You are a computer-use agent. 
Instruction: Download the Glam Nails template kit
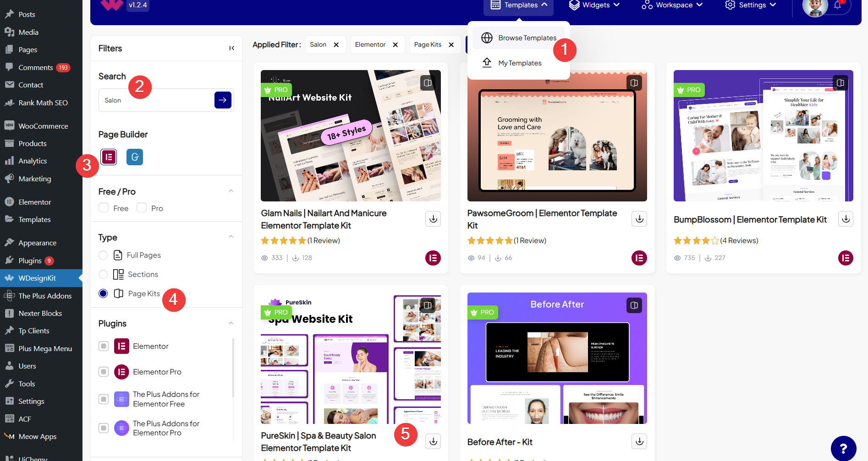pyautogui.click(x=433, y=219)
